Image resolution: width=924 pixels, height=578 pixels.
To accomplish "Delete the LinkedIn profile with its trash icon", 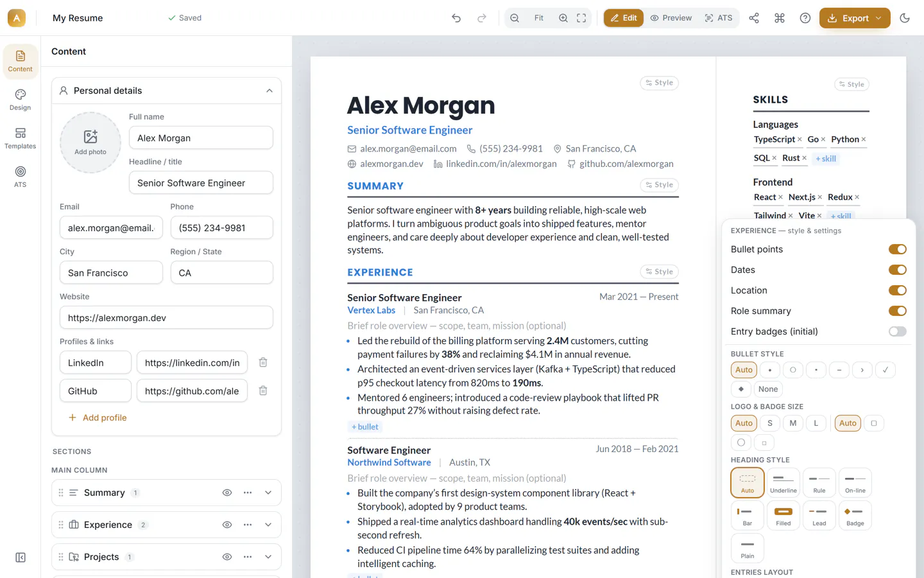I will (x=263, y=362).
